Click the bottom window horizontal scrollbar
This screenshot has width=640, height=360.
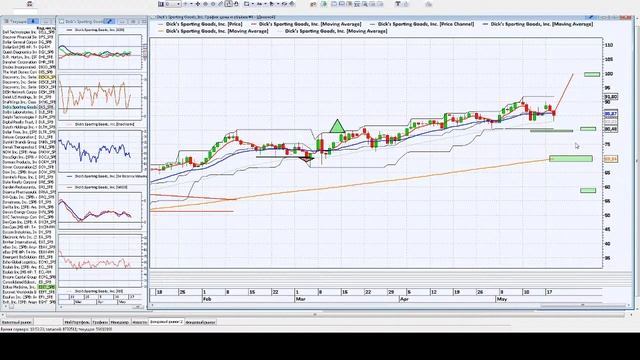click(315, 315)
